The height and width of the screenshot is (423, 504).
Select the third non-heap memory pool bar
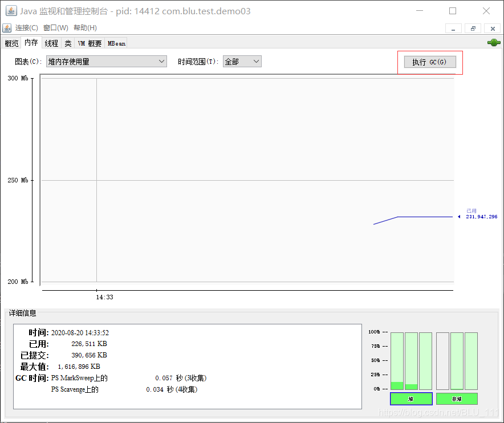pyautogui.click(x=471, y=361)
